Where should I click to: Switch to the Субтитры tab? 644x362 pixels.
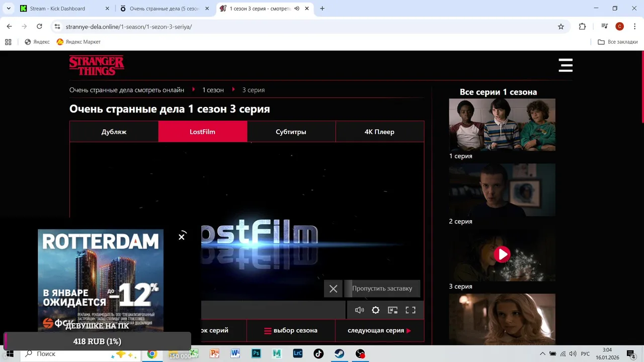click(291, 132)
